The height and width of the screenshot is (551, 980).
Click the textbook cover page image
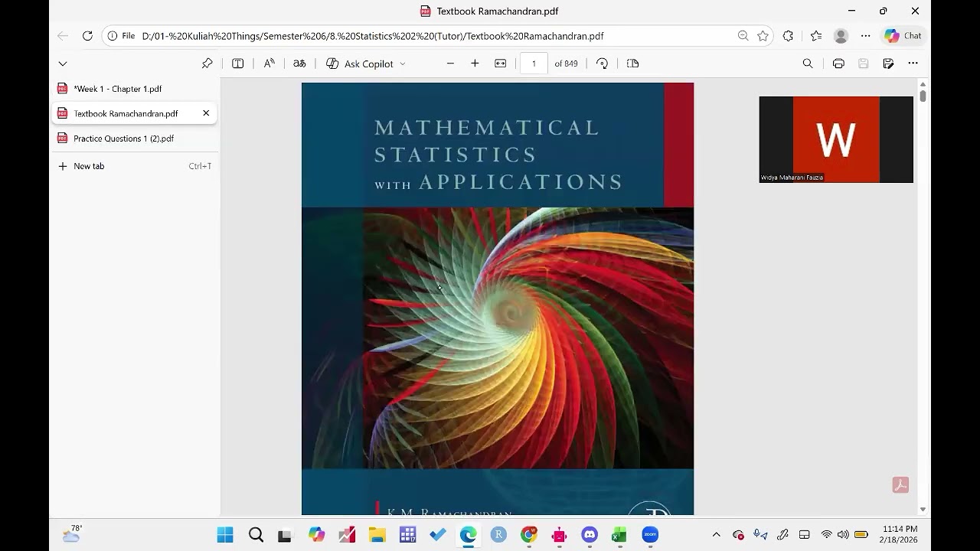498,298
